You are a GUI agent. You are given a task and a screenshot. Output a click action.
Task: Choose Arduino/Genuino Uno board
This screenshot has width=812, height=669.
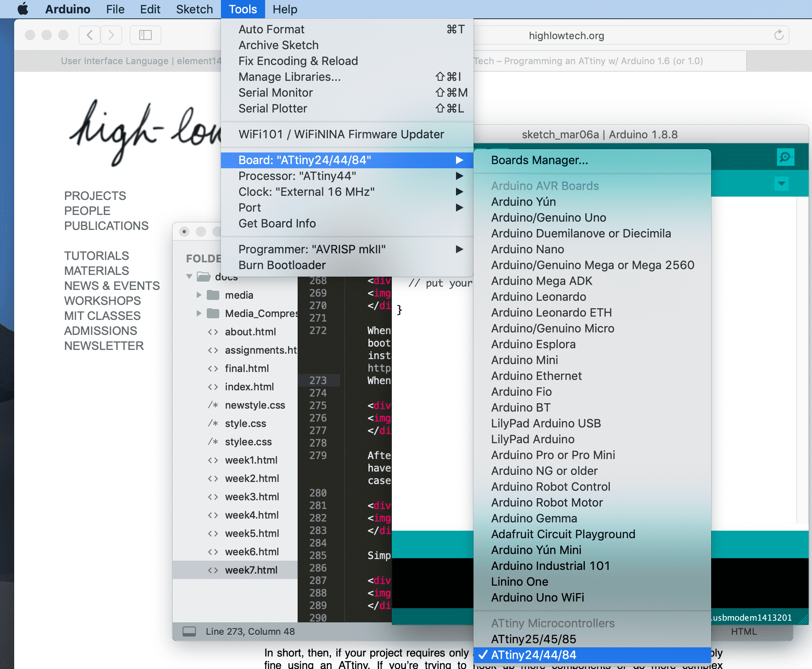(x=549, y=217)
